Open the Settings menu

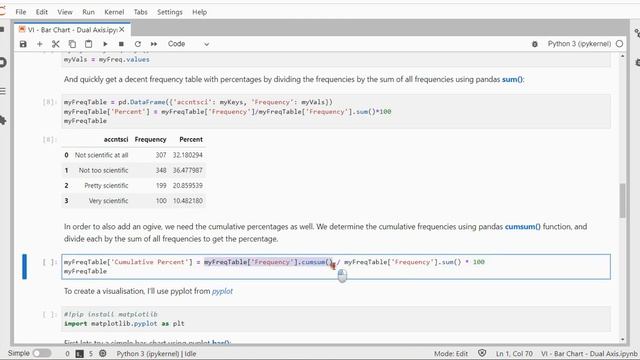coord(170,12)
